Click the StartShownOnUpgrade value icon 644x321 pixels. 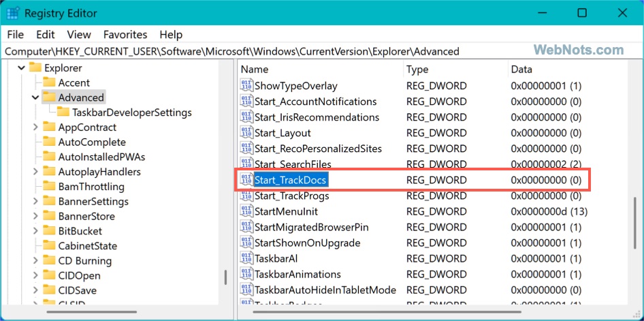tap(246, 243)
